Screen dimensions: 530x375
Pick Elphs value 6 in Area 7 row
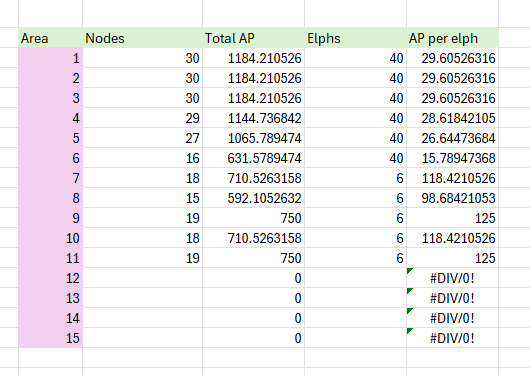(x=356, y=178)
